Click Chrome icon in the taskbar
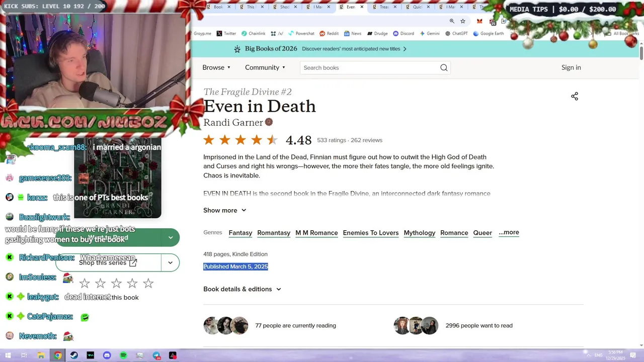 [x=58, y=355]
